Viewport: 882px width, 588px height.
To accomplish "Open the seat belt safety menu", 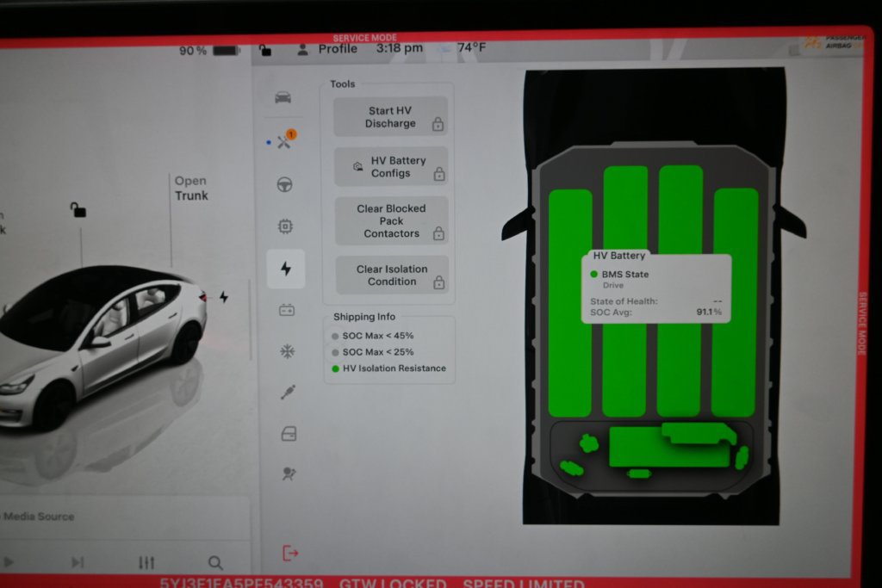I will (288, 392).
